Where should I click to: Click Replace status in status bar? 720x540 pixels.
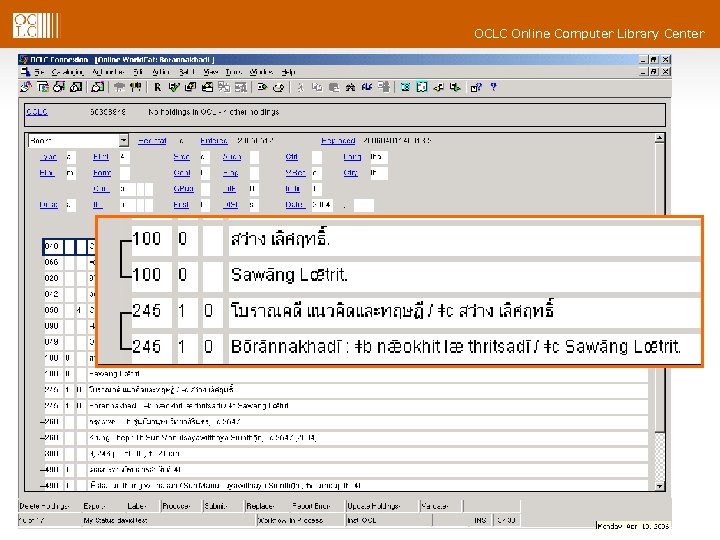coord(260,506)
